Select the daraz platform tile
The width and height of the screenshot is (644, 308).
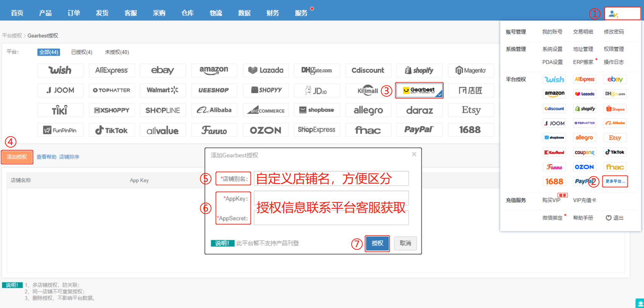419,110
